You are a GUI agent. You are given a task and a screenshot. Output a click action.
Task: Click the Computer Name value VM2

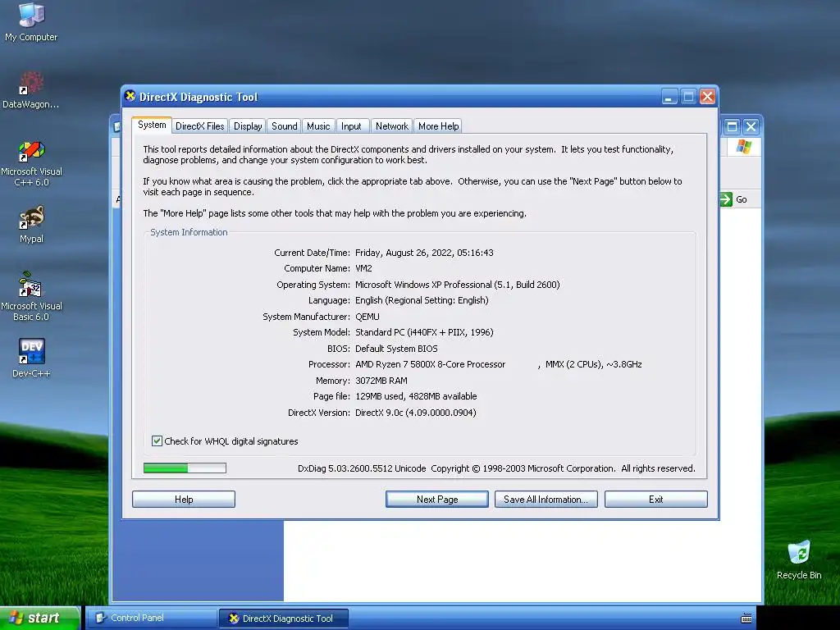point(363,268)
